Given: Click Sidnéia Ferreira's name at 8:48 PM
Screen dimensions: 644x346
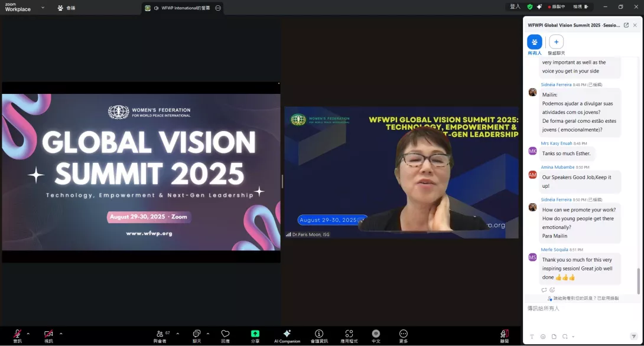Looking at the screenshot, I should coord(556,84).
